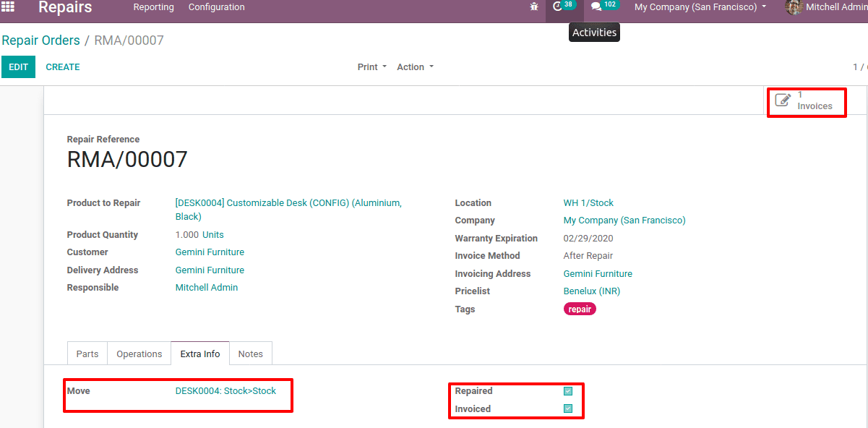Screen dimensions: 868x428
Task: Open the Reporting menu
Action: click(153, 7)
